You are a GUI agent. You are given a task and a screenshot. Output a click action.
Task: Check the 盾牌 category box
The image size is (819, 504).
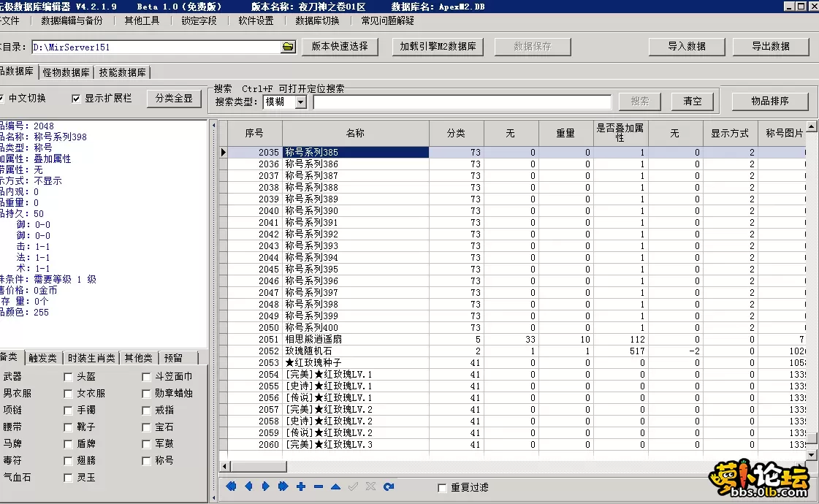click(68, 444)
